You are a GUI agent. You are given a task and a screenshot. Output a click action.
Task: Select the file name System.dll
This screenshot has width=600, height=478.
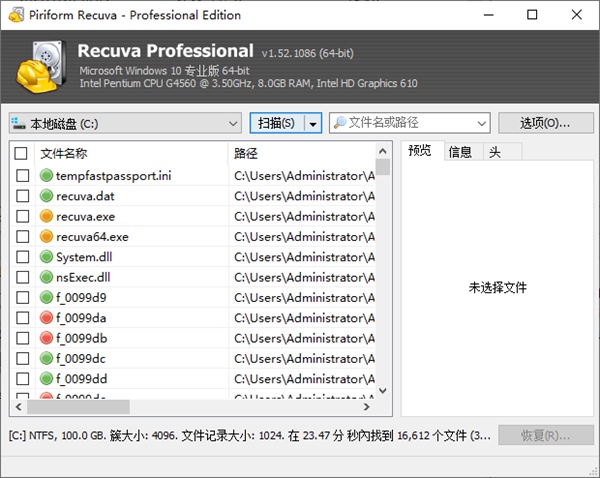pos(84,257)
